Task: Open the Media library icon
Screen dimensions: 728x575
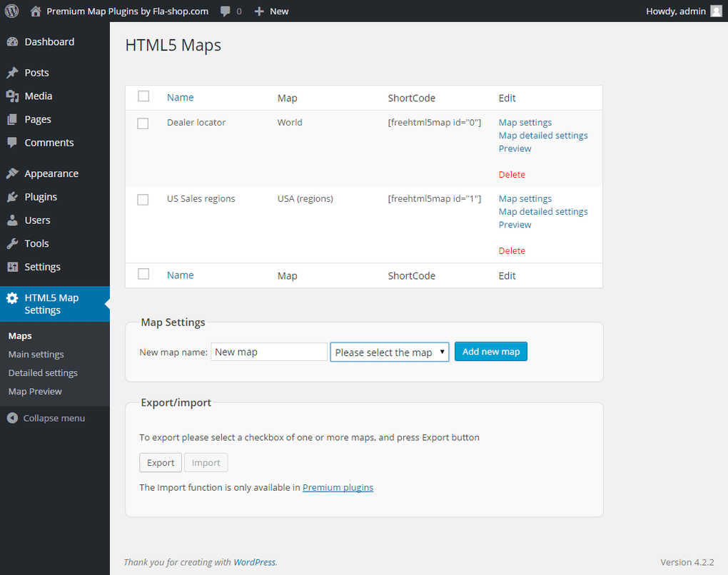Action: (14, 96)
